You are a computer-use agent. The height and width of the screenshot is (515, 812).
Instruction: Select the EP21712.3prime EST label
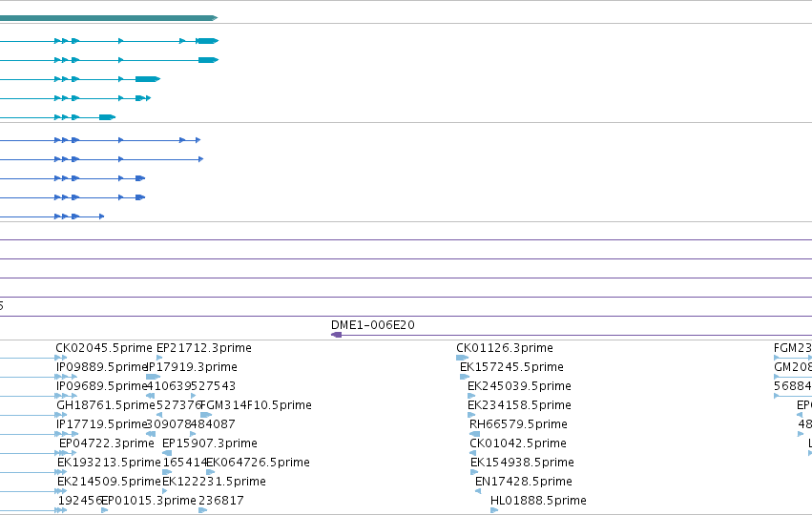[x=204, y=348]
